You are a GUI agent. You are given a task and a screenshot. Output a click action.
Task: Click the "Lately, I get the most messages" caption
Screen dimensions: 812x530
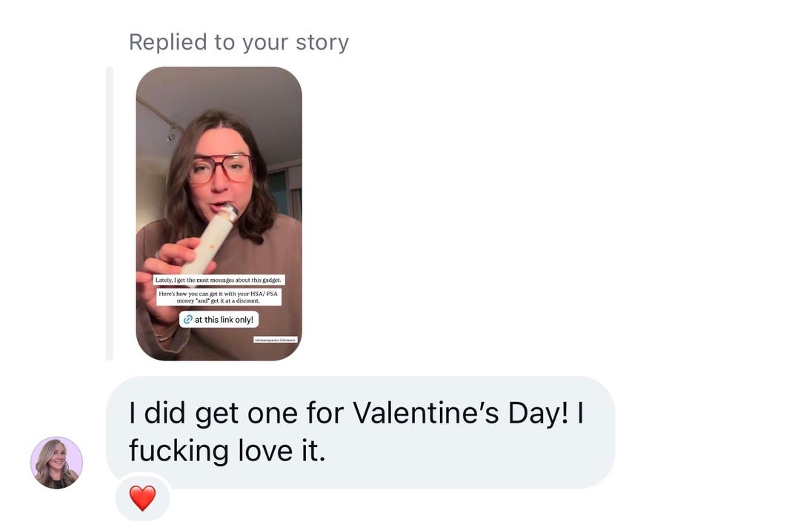coord(219,280)
